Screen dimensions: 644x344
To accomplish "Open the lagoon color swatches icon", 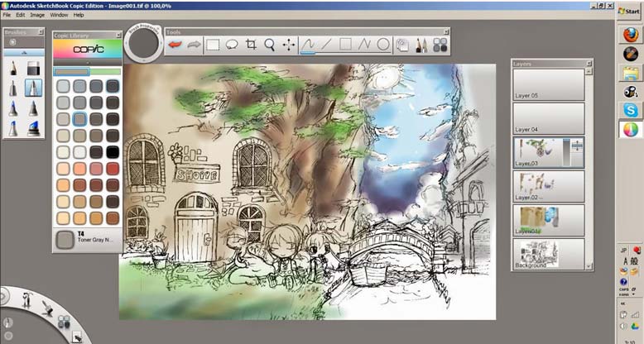I will pyautogui.click(x=63, y=322).
